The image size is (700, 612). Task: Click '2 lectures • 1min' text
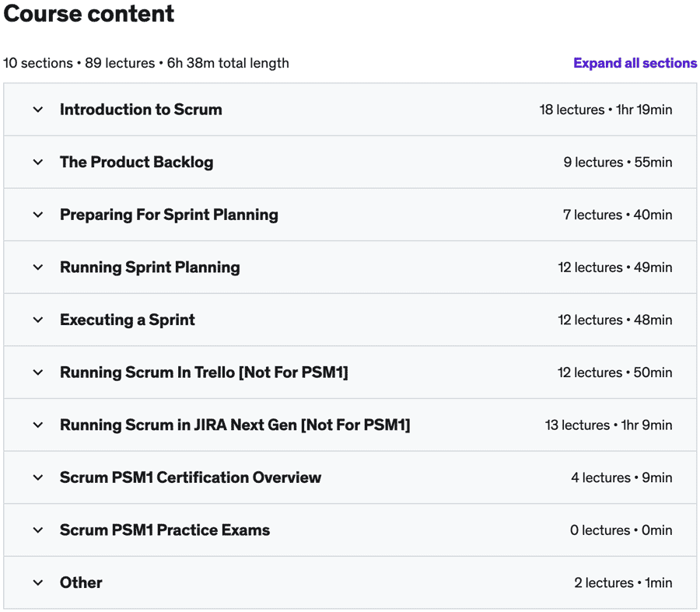623,582
